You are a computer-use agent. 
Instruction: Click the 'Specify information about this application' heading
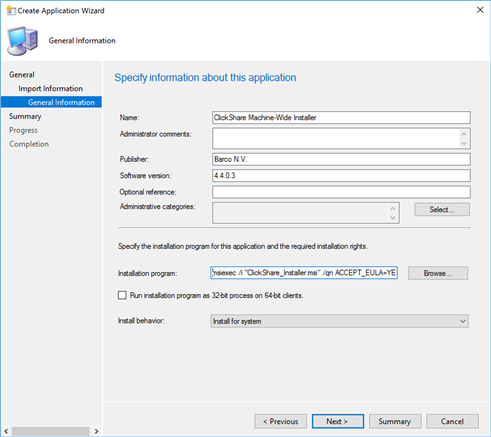[205, 78]
